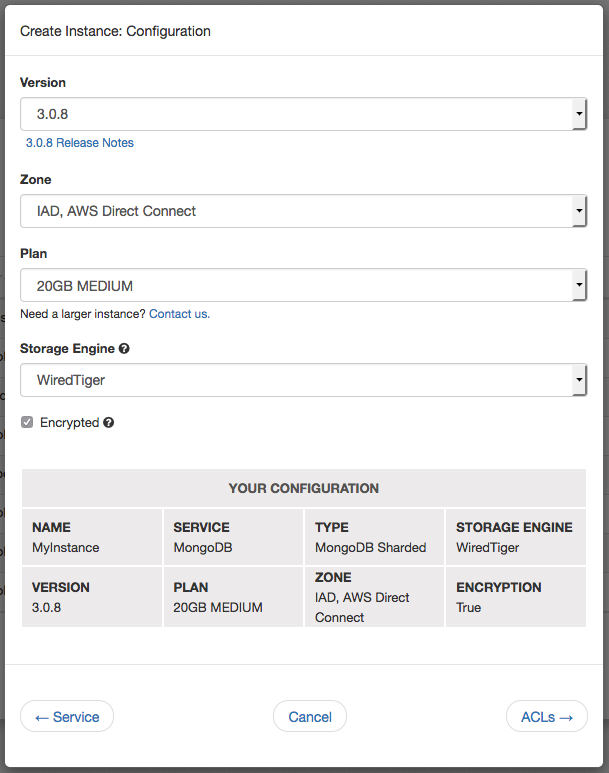609x773 pixels.
Task: Click the ENCRYPTION True cell value
Action: coord(468,607)
